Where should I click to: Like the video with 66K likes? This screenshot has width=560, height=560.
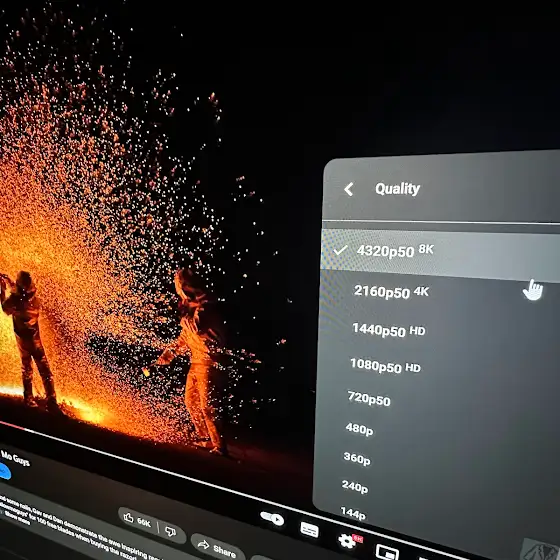[138, 520]
